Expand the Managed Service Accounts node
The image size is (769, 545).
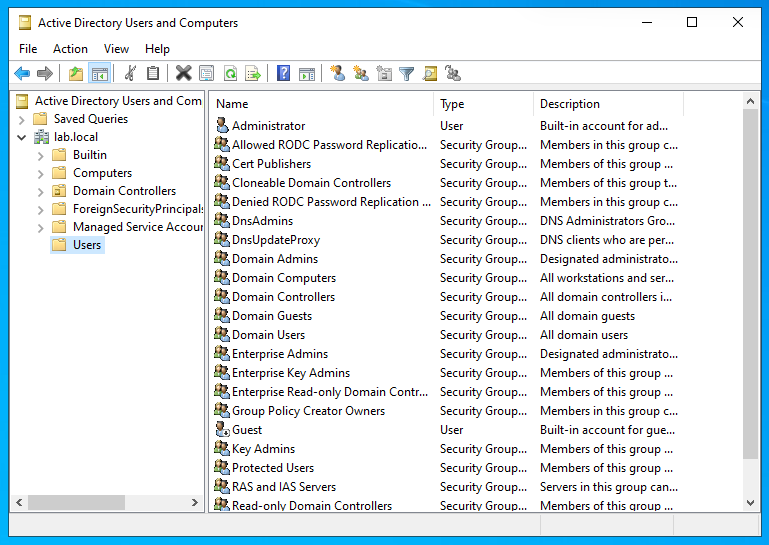coord(41,228)
